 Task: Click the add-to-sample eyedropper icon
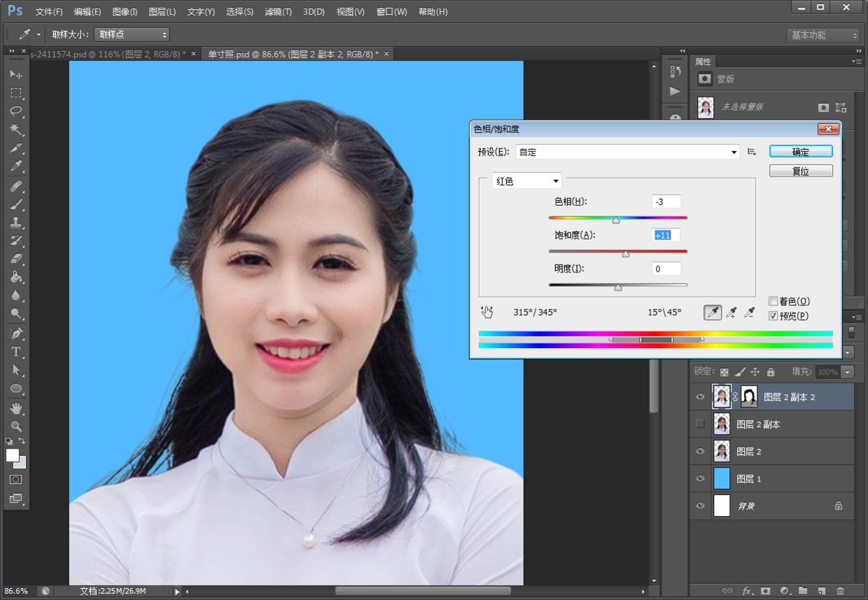731,313
